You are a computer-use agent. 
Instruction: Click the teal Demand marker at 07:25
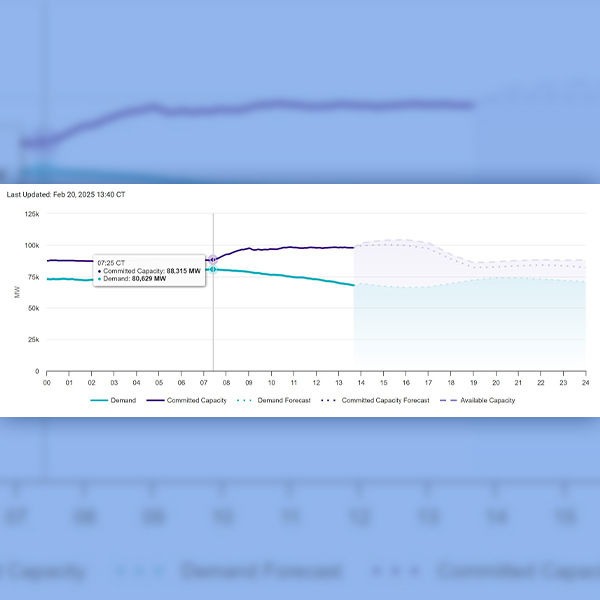pyautogui.click(x=213, y=269)
